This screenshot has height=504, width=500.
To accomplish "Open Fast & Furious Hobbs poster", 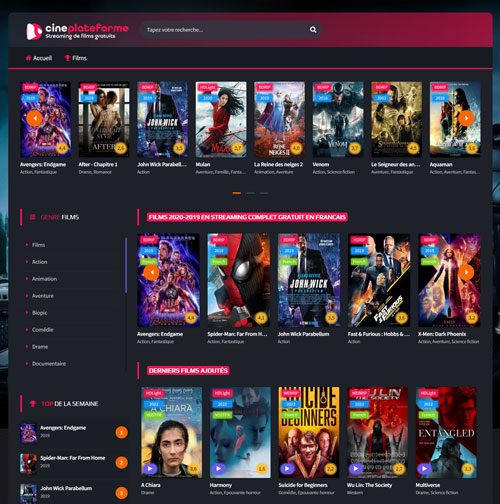I will [x=379, y=280].
